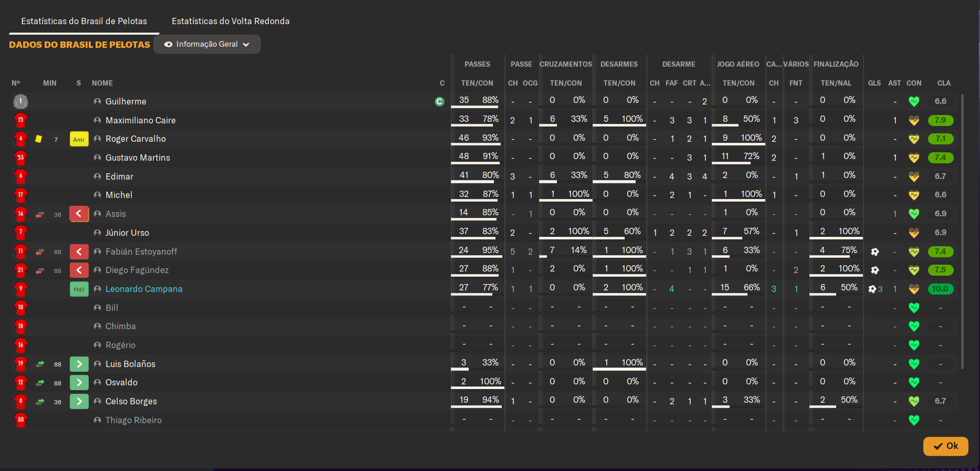Viewport: 980px width, 471px height.
Task: Sort by the GLS column header
Action: tap(874, 83)
